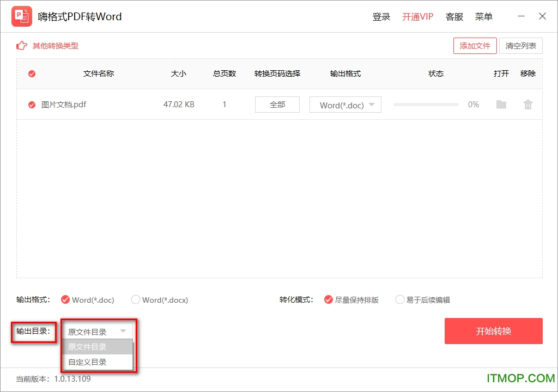The height and width of the screenshot is (392, 558).
Task: Open the 菜单 menu
Action: coord(483,16)
